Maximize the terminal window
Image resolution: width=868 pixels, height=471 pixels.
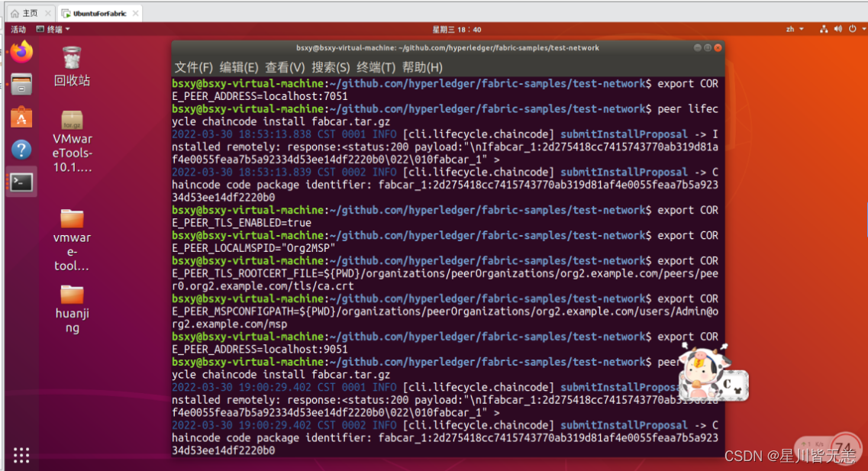(708, 47)
